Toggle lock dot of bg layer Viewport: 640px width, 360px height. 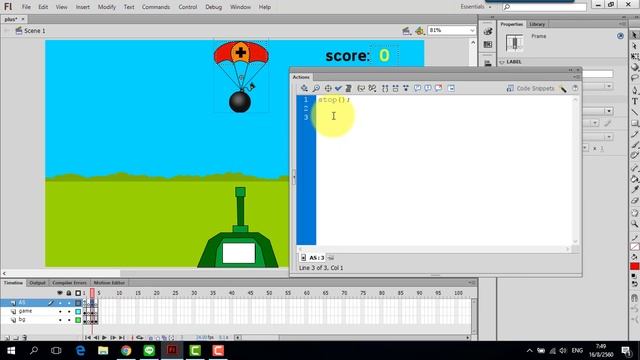[69, 320]
